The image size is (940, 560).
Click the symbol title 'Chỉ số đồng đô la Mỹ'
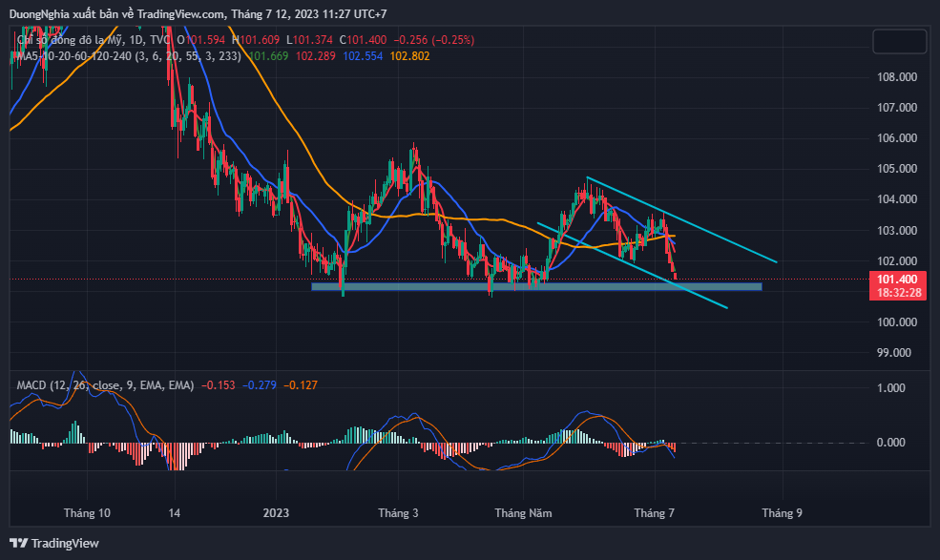pyautogui.click(x=70, y=40)
